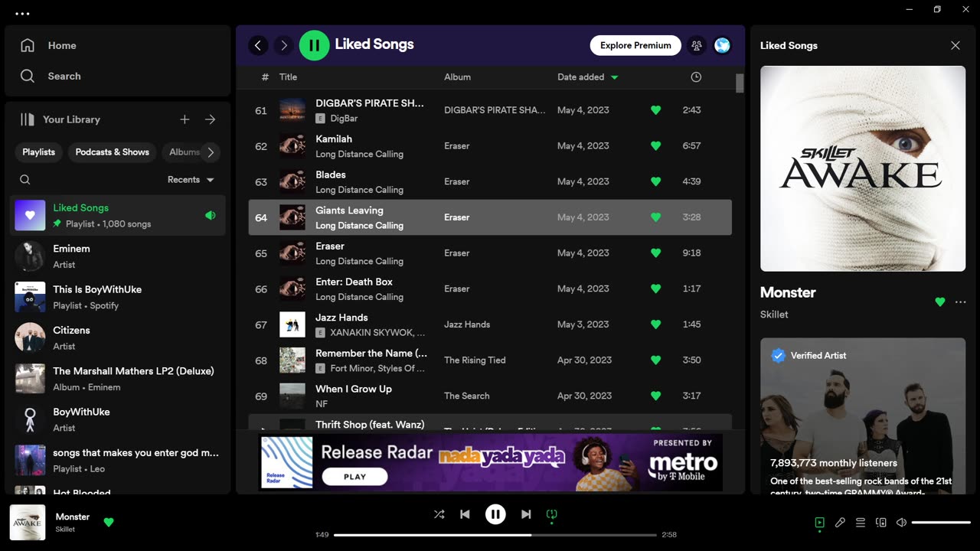
Task: Search in Your Library magnifier icon
Action: point(25,180)
